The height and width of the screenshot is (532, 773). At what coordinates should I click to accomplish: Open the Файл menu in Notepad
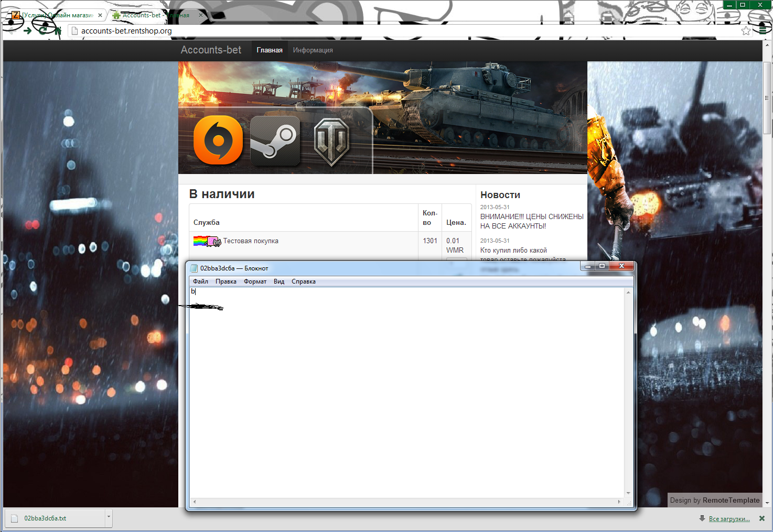click(x=200, y=281)
